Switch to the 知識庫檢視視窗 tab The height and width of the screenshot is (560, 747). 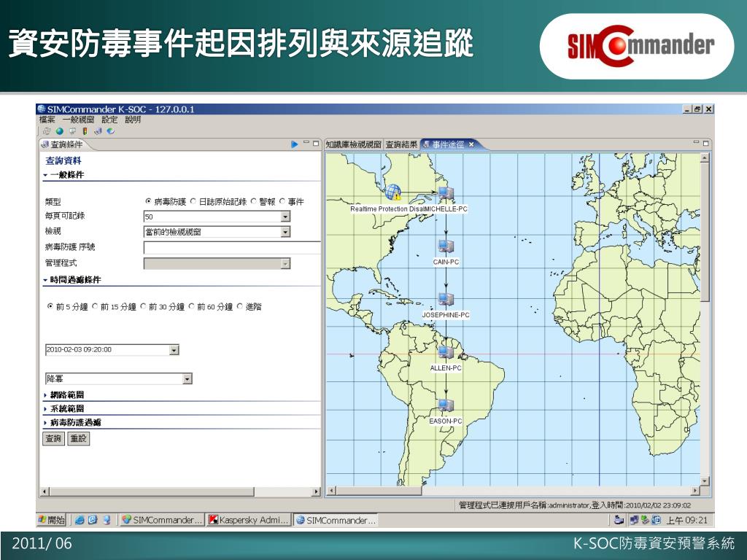[x=354, y=144]
